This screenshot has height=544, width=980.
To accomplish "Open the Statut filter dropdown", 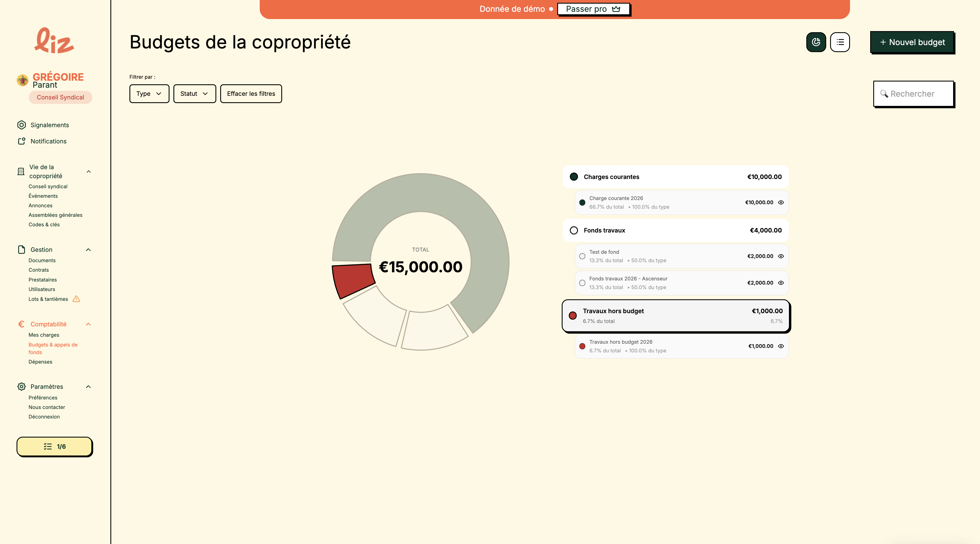I will pos(194,94).
